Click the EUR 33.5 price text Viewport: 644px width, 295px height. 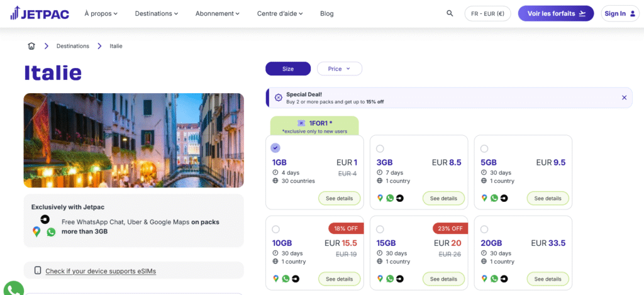548,243
